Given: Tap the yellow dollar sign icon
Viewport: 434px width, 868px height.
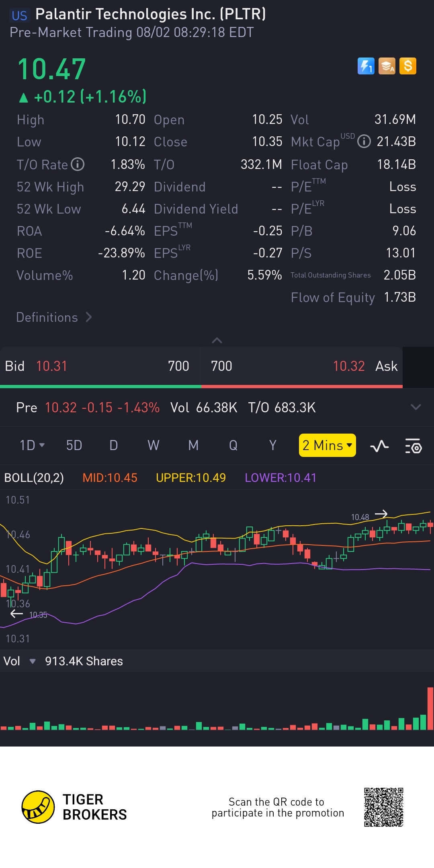Looking at the screenshot, I should [408, 66].
